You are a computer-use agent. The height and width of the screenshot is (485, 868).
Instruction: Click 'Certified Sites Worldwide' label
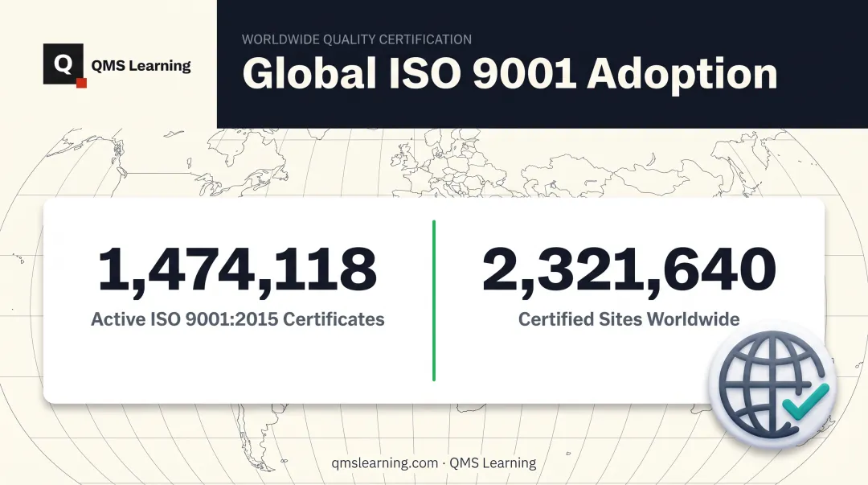pos(628,319)
